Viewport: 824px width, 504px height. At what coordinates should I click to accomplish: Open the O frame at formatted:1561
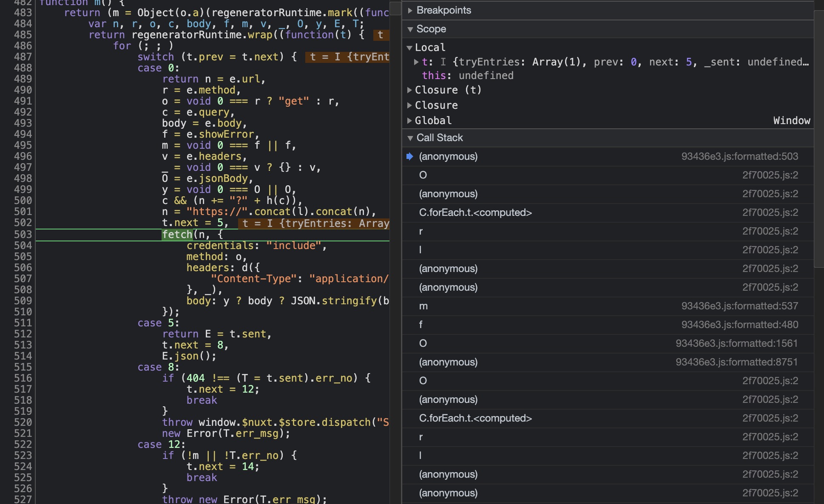click(x=423, y=343)
